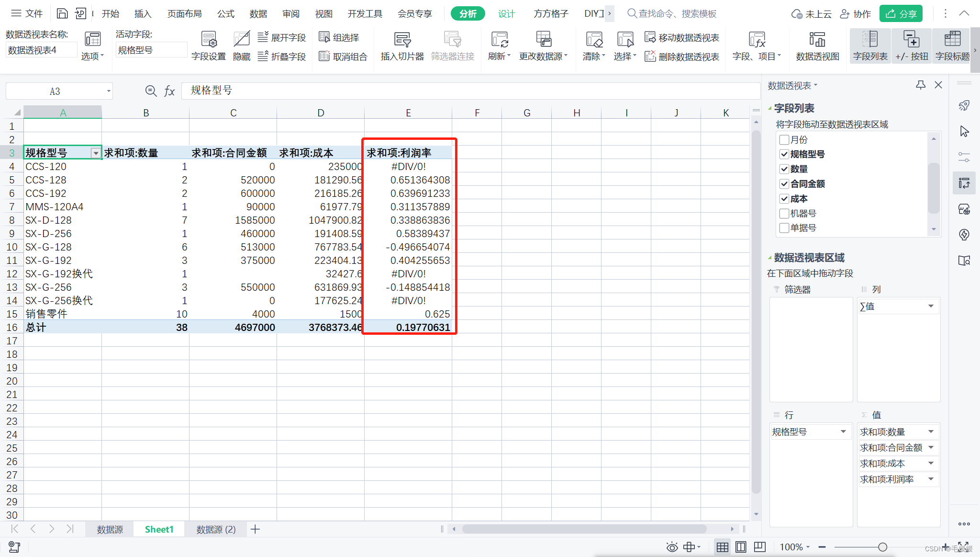The image size is (980, 557).
Task: Check the 机器号 field checkbox
Action: (x=784, y=213)
